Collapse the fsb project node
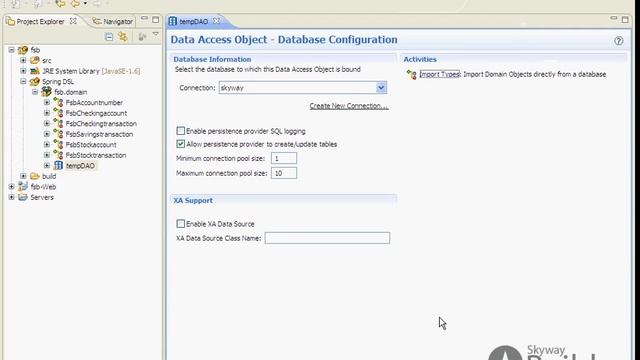The height and width of the screenshot is (360, 640). (x=11, y=50)
